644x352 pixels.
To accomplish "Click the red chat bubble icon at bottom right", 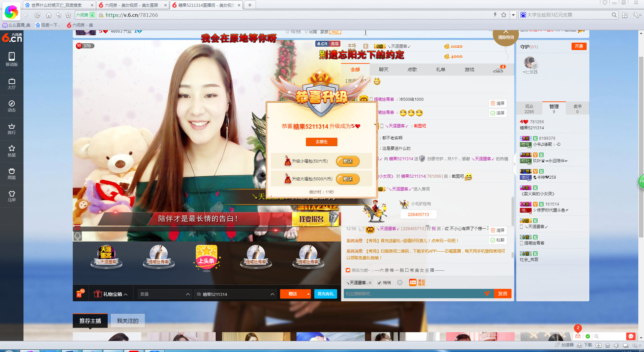I will [631, 336].
